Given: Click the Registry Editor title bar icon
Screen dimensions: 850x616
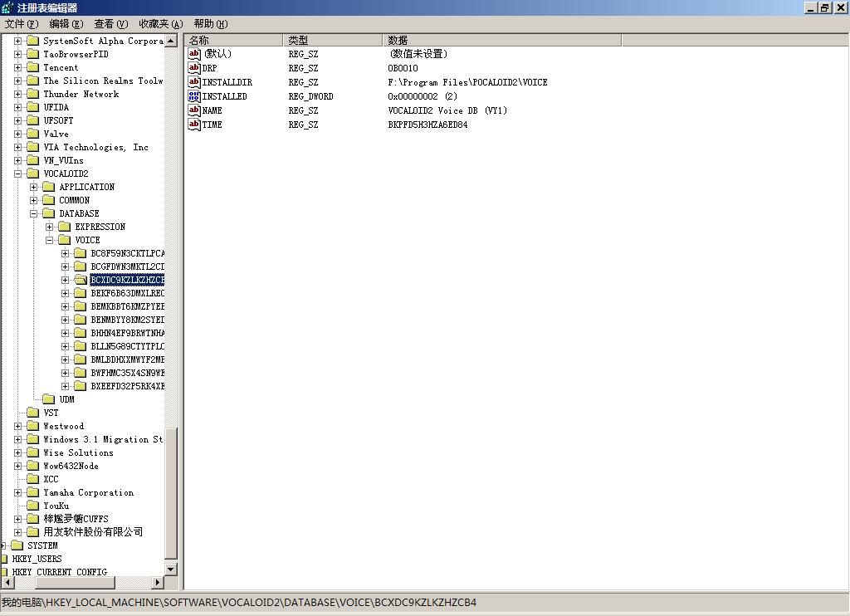Looking at the screenshot, I should point(7,8).
